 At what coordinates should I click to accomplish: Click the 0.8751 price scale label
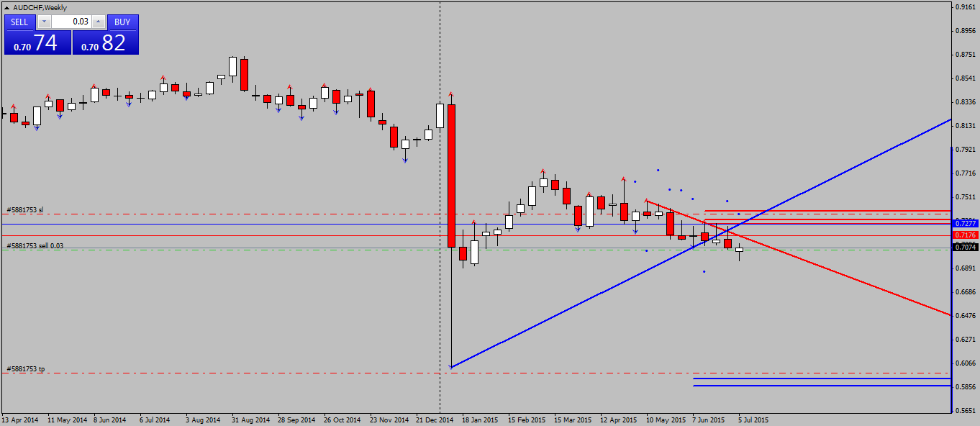tap(965, 55)
